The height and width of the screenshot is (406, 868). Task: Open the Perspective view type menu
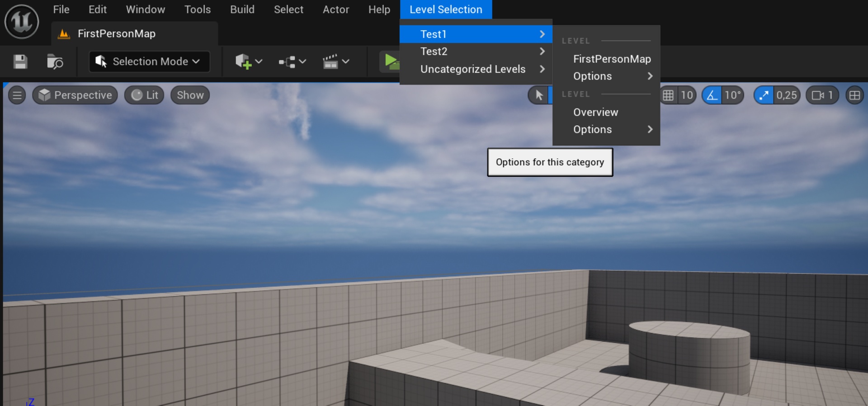[75, 95]
